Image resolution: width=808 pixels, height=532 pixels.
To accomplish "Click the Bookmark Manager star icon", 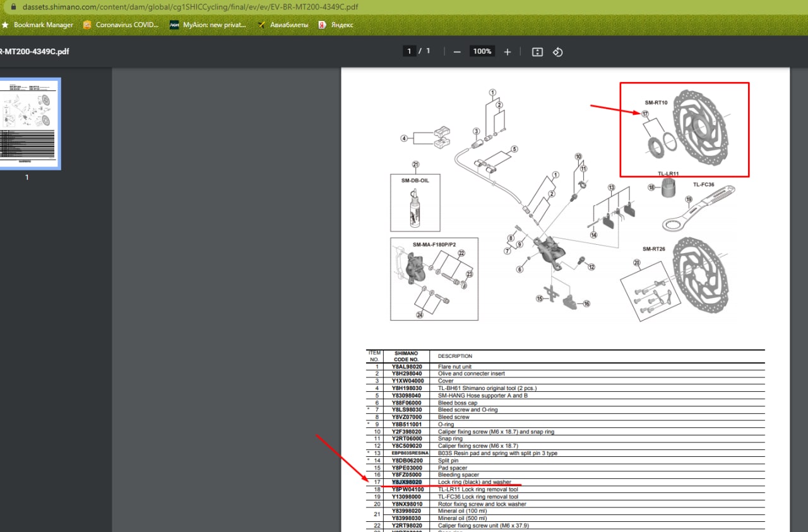I will tap(6, 25).
